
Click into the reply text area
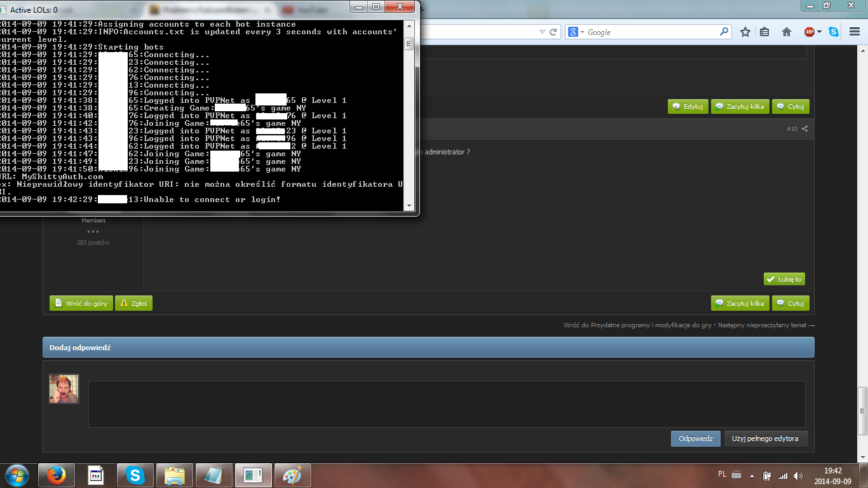tap(447, 404)
